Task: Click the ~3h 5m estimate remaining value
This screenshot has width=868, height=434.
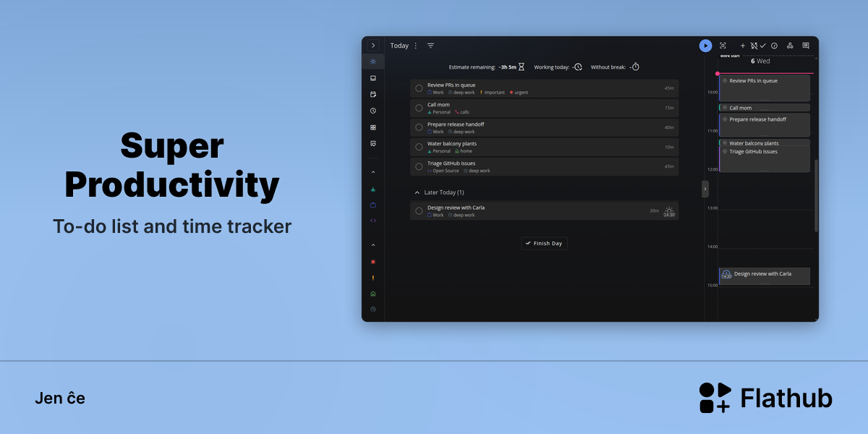Action: (x=507, y=67)
